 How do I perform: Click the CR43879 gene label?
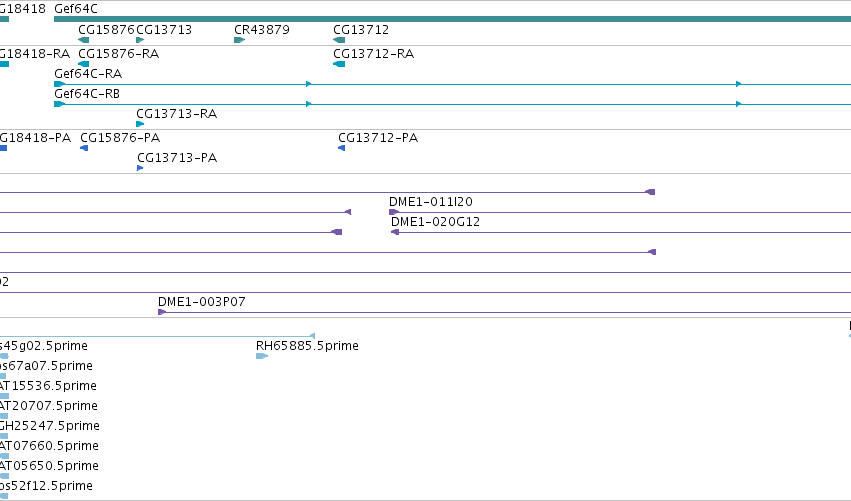click(262, 30)
